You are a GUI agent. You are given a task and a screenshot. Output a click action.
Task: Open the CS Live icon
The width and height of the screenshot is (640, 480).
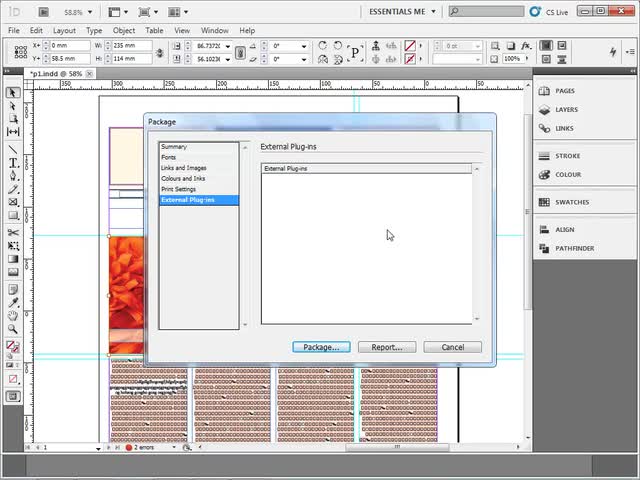[x=535, y=12]
